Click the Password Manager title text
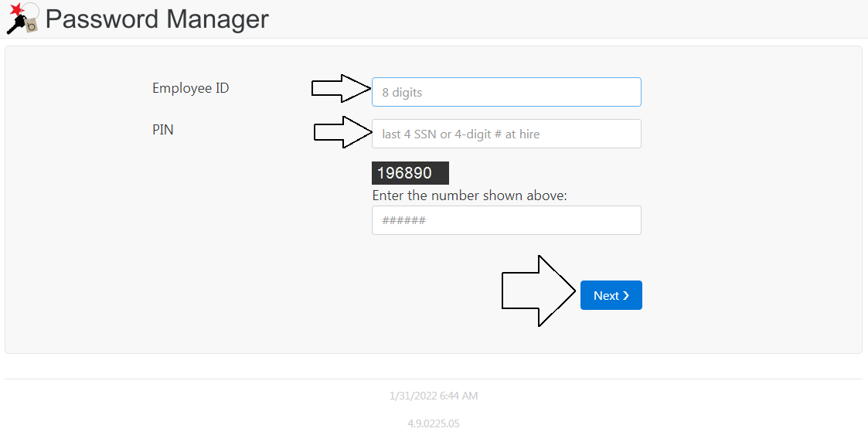This screenshot has height=442, width=868. coord(157,19)
